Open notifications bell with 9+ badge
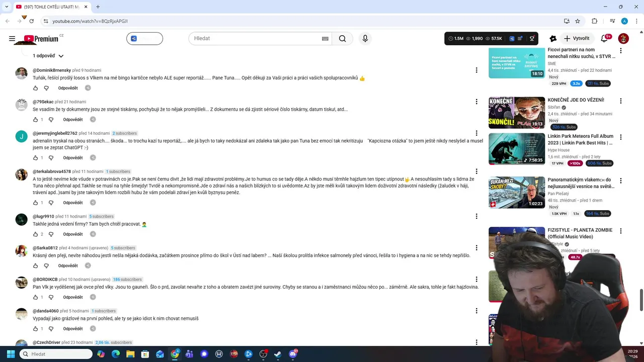Viewport: 644px width, 362px height. (605, 39)
